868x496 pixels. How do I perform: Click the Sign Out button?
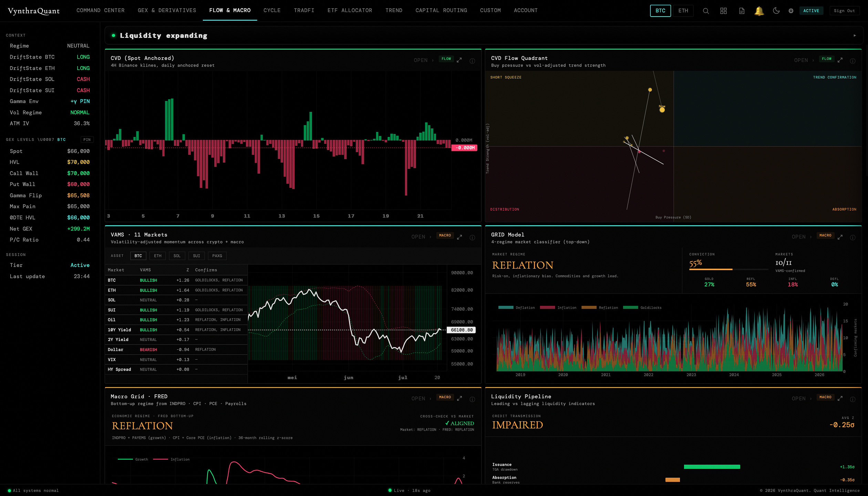coord(844,11)
